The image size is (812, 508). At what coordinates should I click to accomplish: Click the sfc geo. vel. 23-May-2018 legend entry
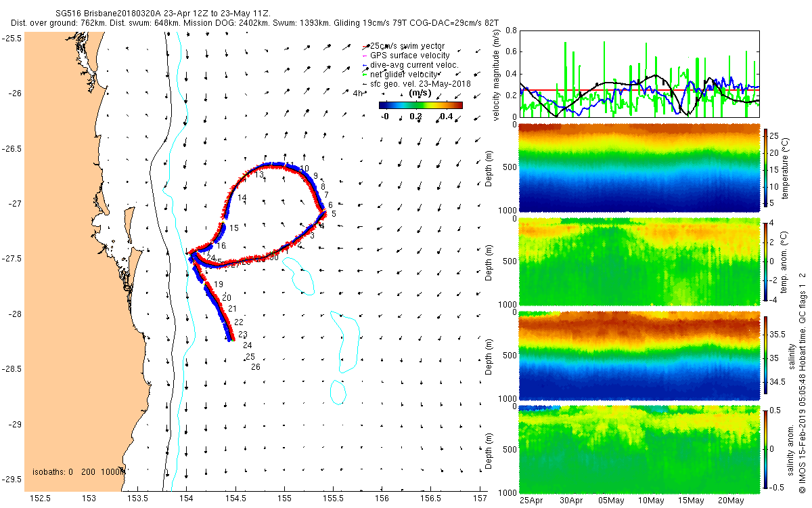417,83
